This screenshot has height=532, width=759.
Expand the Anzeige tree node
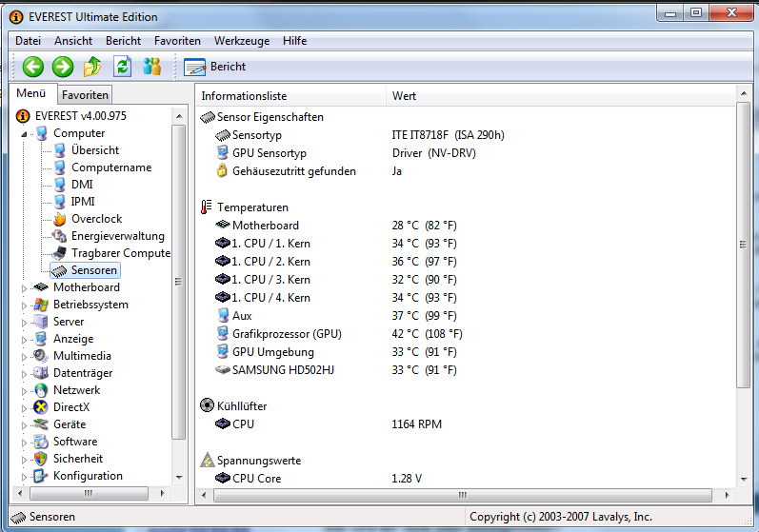click(24, 340)
